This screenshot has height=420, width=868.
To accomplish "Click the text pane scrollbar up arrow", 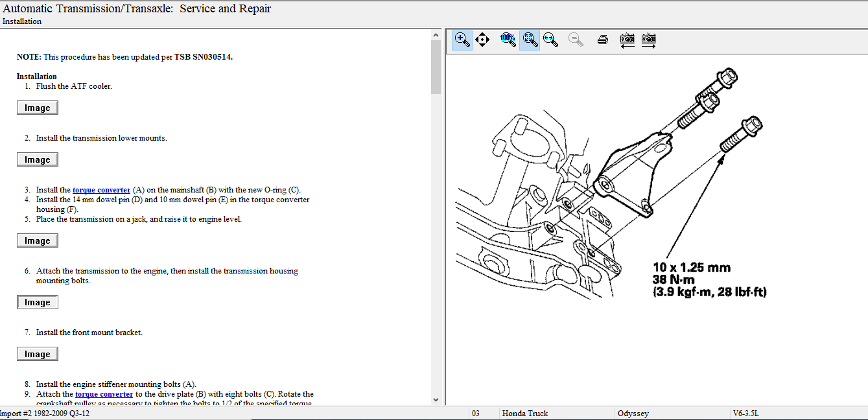I will 436,34.
